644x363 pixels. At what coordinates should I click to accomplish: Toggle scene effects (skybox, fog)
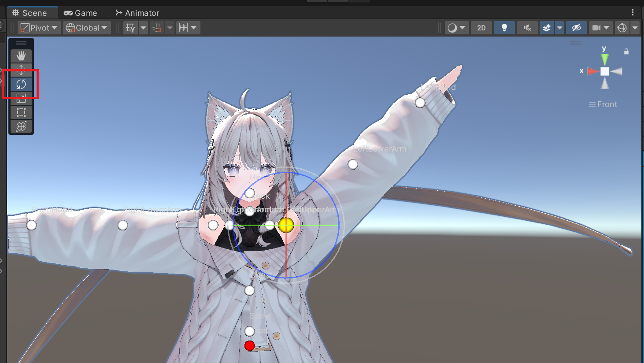(x=547, y=28)
